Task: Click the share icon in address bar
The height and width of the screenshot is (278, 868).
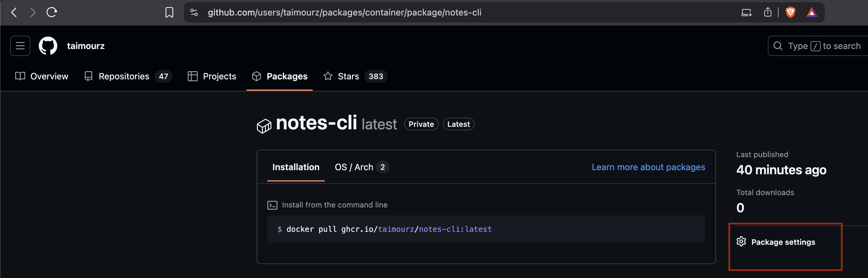Action: tap(768, 12)
